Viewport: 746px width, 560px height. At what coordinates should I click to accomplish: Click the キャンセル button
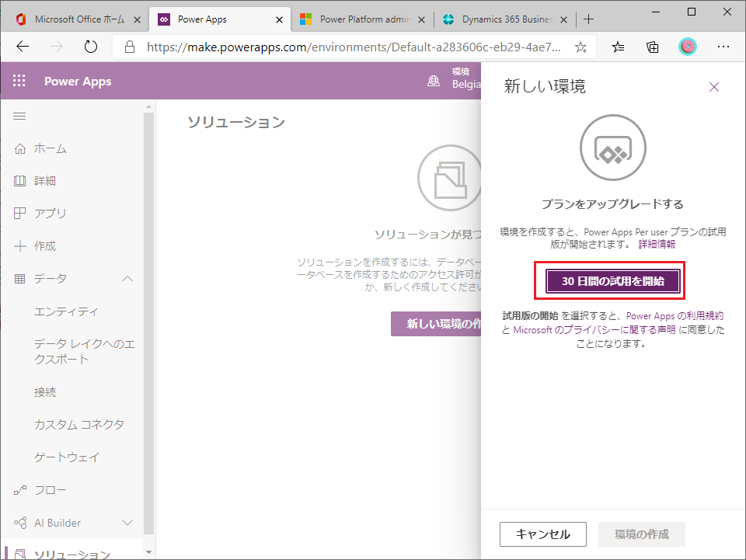543,534
